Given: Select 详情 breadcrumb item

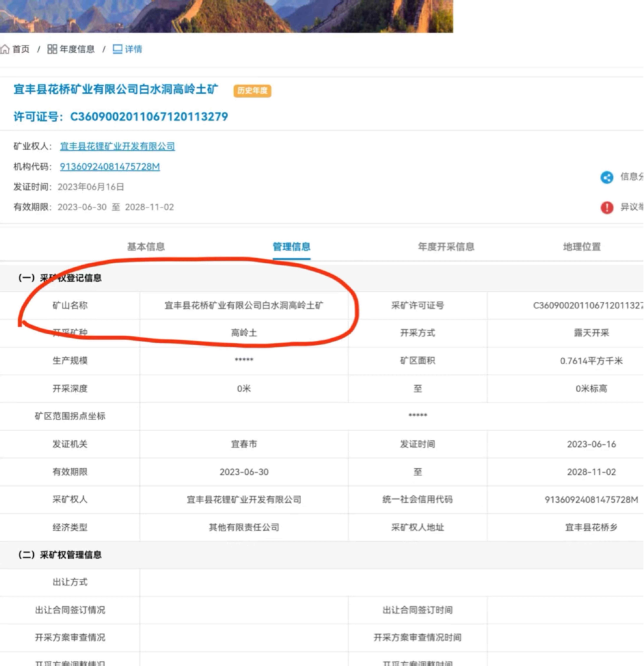Looking at the screenshot, I should [134, 49].
